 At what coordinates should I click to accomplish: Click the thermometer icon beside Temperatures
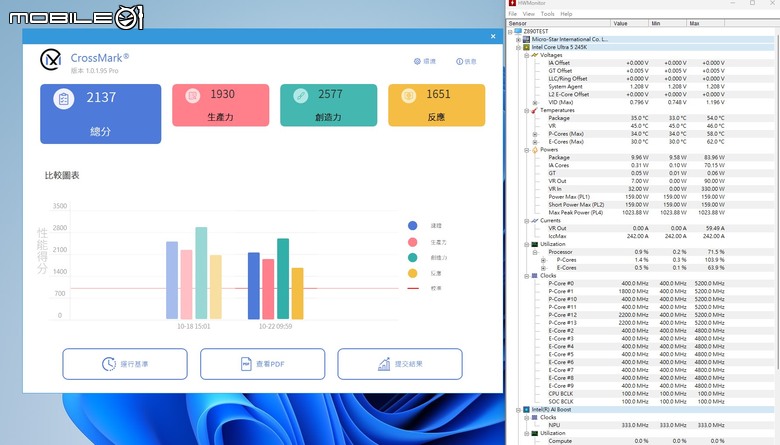point(535,110)
